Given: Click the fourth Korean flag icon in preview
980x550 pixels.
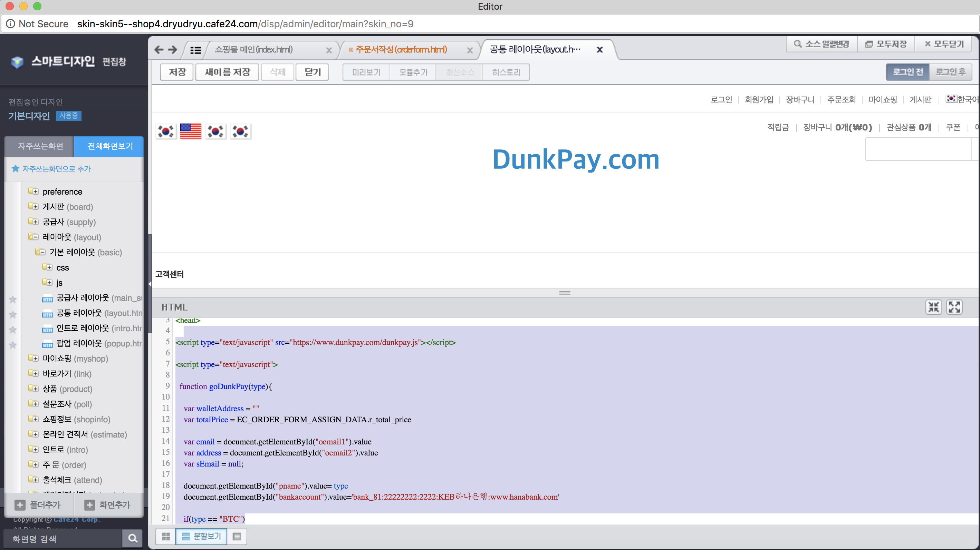Looking at the screenshot, I should click(240, 131).
